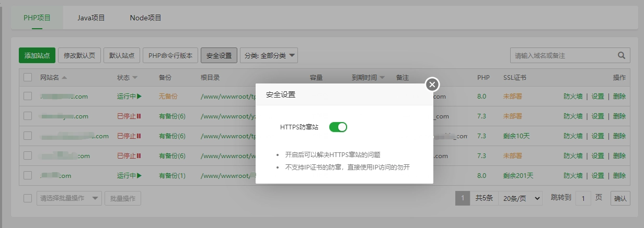The image size is (644, 228).
Task: Open the 请选择批量操作 dropdown
Action: 69,198
